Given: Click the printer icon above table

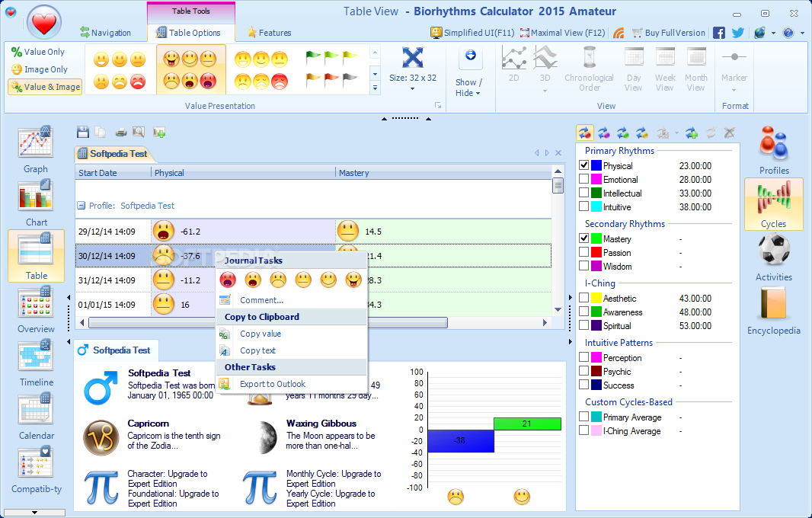Looking at the screenshot, I should 121,133.
